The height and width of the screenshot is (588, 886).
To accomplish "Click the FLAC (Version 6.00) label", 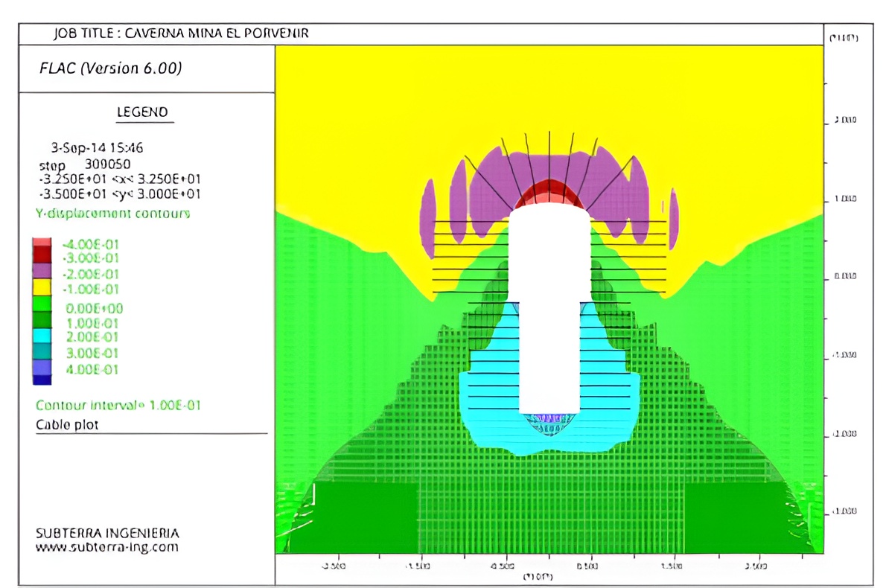I will (110, 68).
